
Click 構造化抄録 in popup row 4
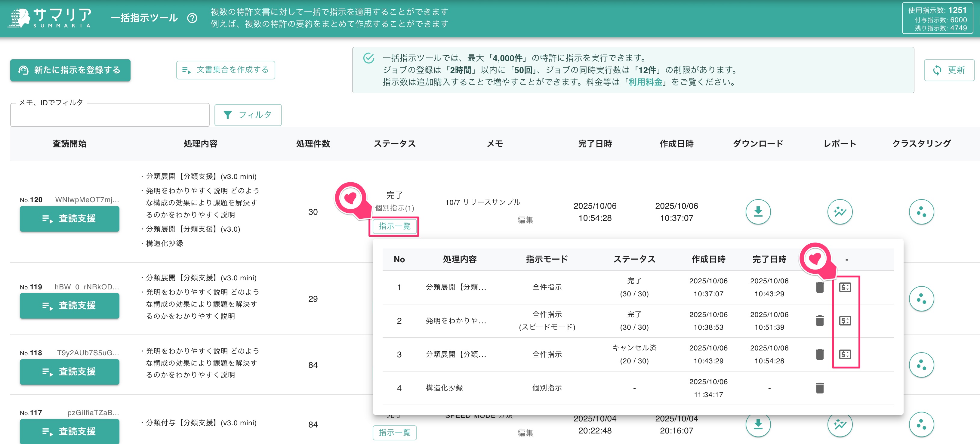coord(444,388)
